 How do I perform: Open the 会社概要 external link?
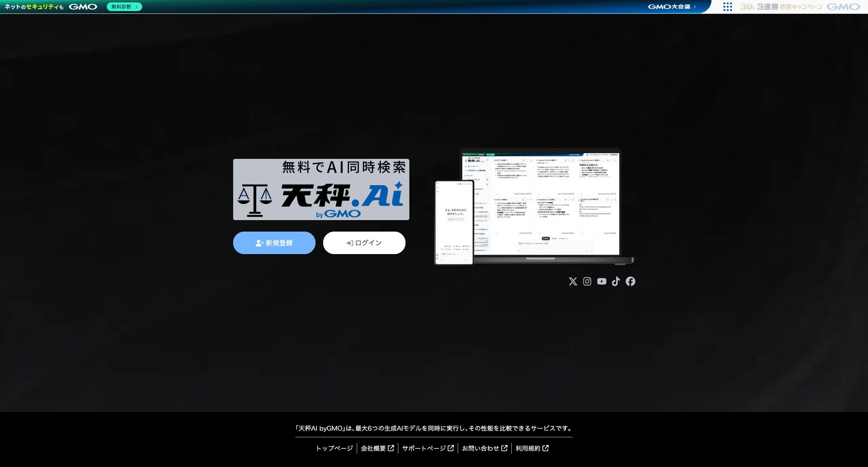[377, 448]
